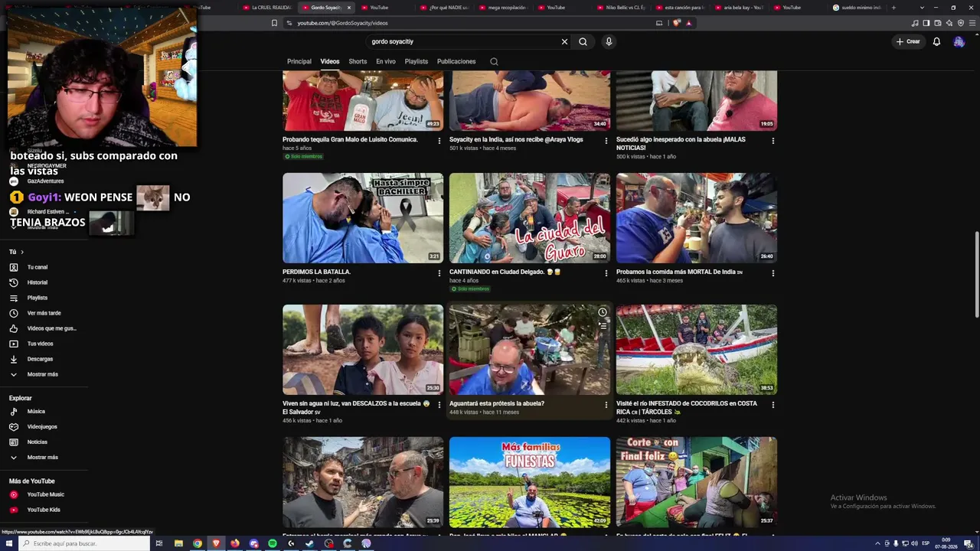Viewport: 980px width, 551px height.
Task: Open YouTube Kids from the sidebar
Action: click(44, 510)
